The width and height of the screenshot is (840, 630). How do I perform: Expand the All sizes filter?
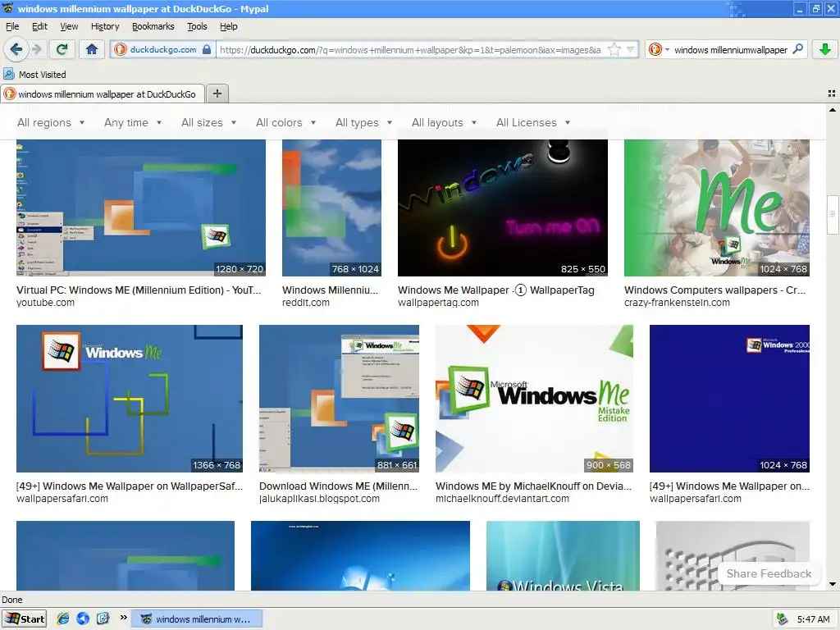tap(209, 123)
